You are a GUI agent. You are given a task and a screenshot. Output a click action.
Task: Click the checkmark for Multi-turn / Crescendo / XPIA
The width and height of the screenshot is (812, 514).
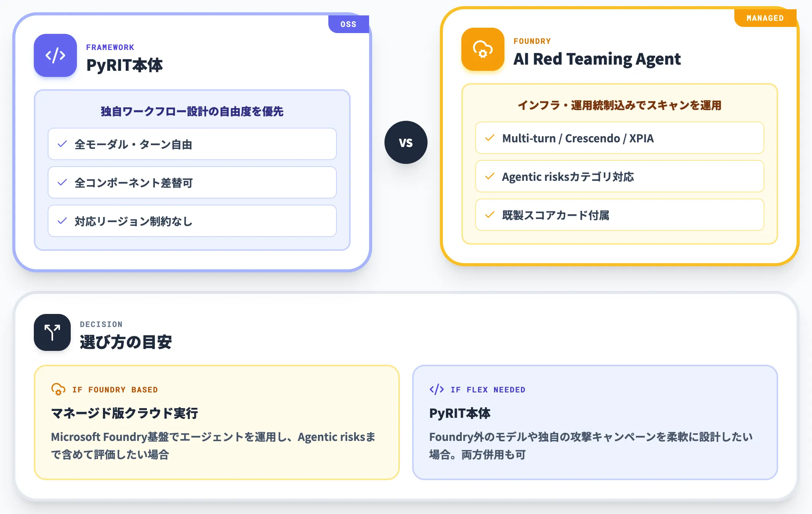tap(490, 138)
